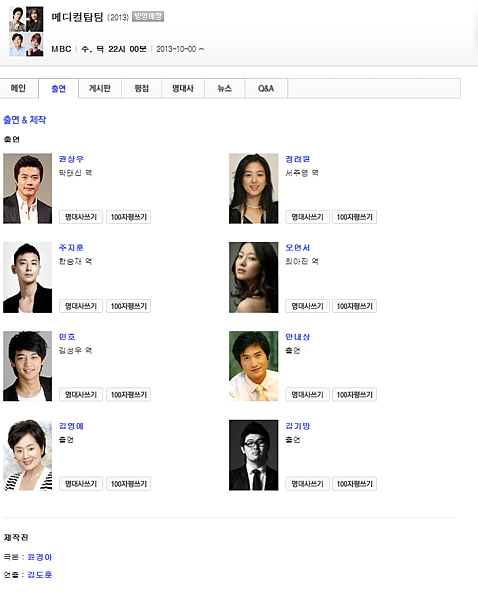Click the MBC broadcaster text
This screenshot has width=478, height=600.
pos(61,49)
